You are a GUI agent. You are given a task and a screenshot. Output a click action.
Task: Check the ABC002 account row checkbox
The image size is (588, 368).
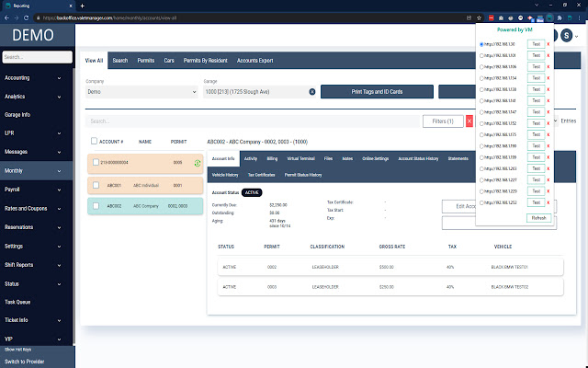(x=96, y=206)
